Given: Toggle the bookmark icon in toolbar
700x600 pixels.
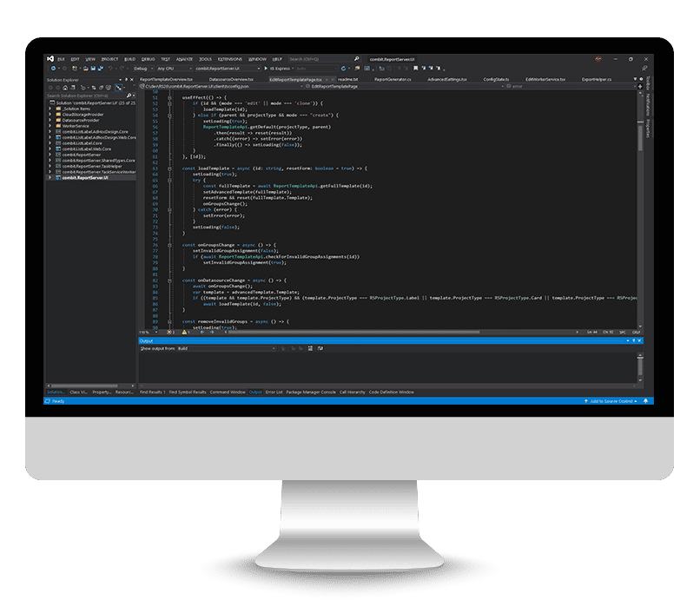Looking at the screenshot, I should [x=416, y=69].
